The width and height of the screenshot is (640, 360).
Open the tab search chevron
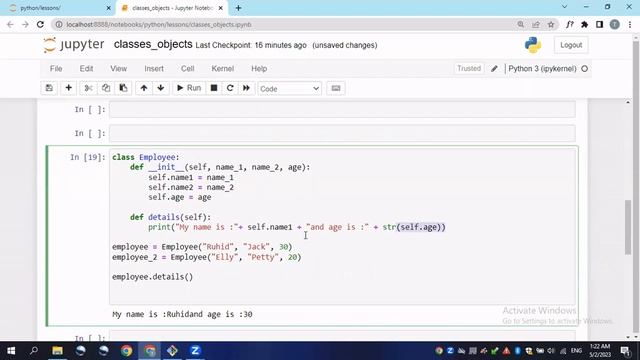pyautogui.click(x=564, y=7)
